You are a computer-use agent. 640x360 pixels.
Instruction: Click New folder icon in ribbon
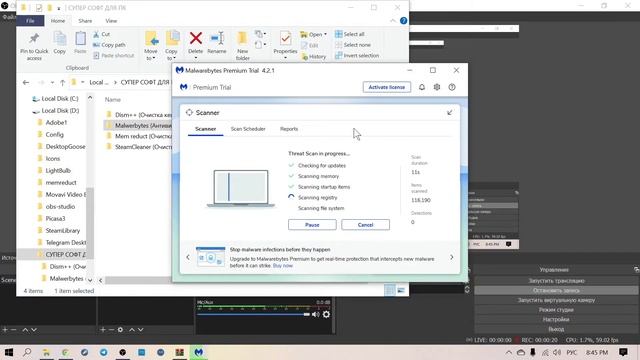coord(242,39)
